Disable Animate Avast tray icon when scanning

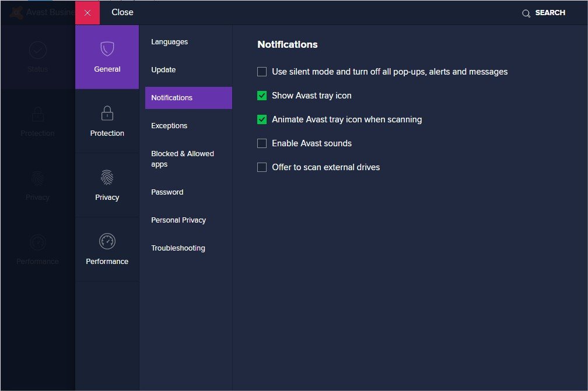coord(262,119)
